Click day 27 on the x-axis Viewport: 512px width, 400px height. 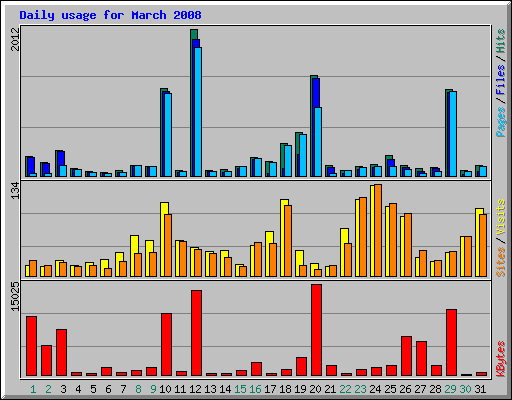420,389
